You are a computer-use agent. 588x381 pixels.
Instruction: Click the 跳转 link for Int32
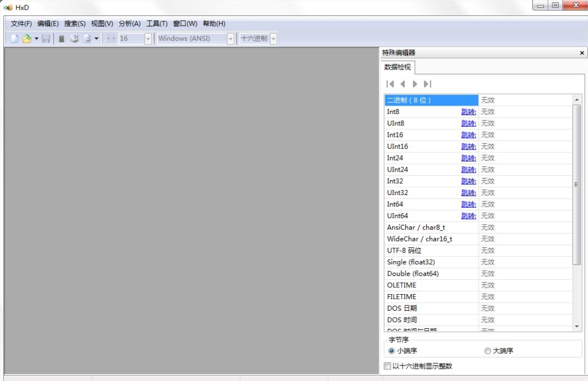point(468,181)
